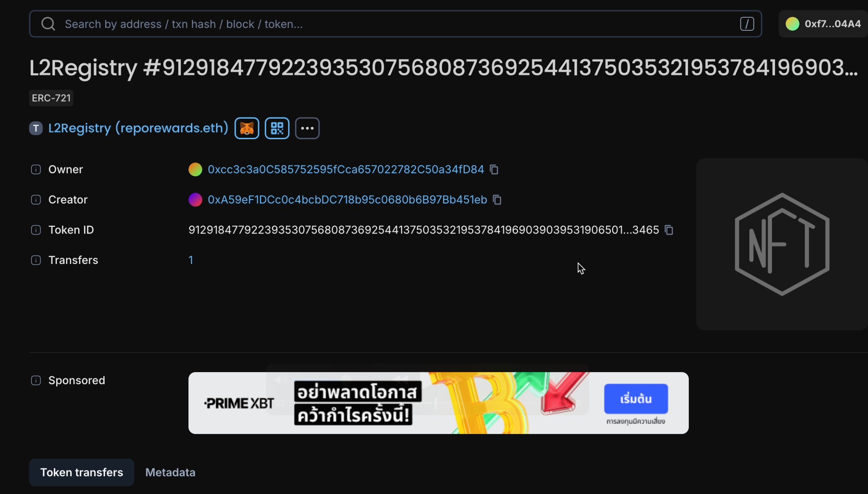This screenshot has height=494, width=868.
Task: Click the copy icon next to creator address
Action: pyautogui.click(x=497, y=199)
